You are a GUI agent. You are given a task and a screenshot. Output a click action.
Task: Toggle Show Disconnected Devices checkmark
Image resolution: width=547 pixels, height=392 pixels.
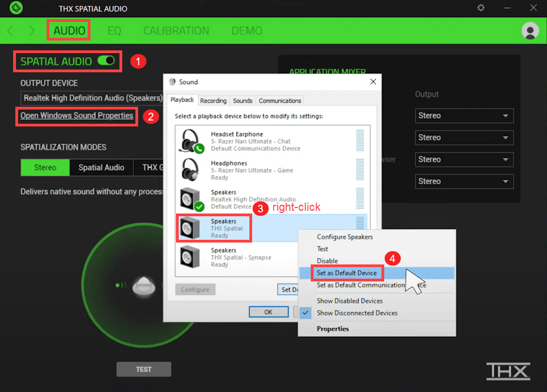point(305,313)
